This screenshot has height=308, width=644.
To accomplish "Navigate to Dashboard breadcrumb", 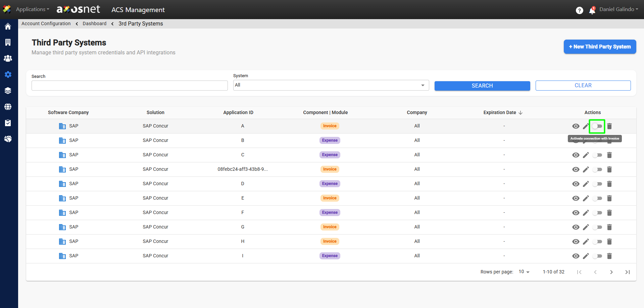I will 94,23.
